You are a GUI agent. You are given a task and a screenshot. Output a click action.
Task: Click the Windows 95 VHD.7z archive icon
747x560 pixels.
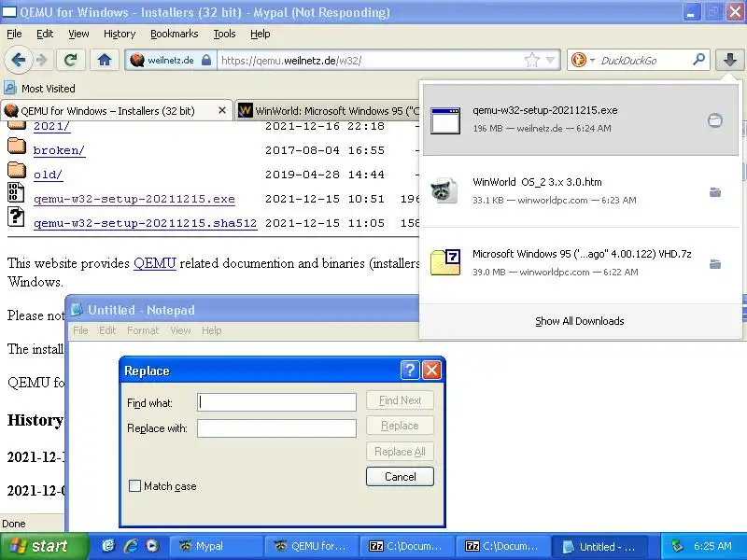pos(445,262)
